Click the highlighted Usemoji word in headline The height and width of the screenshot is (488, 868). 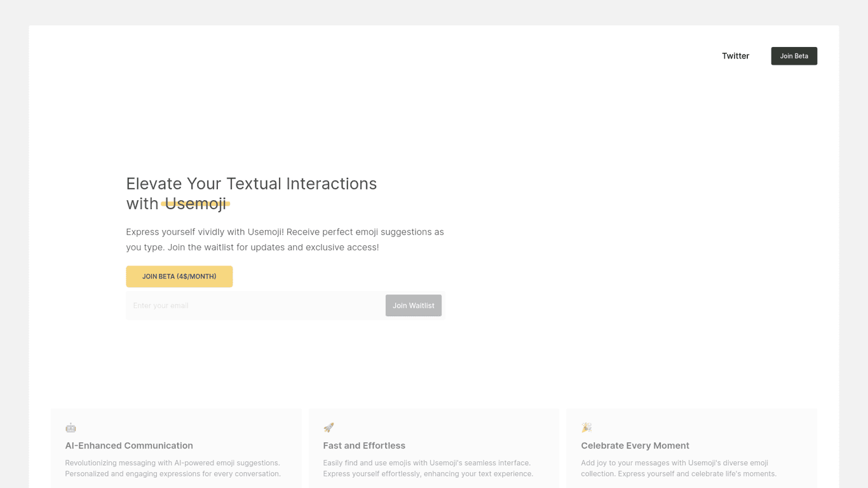coord(196,203)
